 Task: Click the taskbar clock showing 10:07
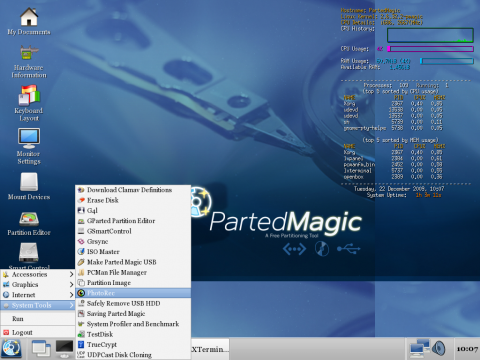coord(467,349)
